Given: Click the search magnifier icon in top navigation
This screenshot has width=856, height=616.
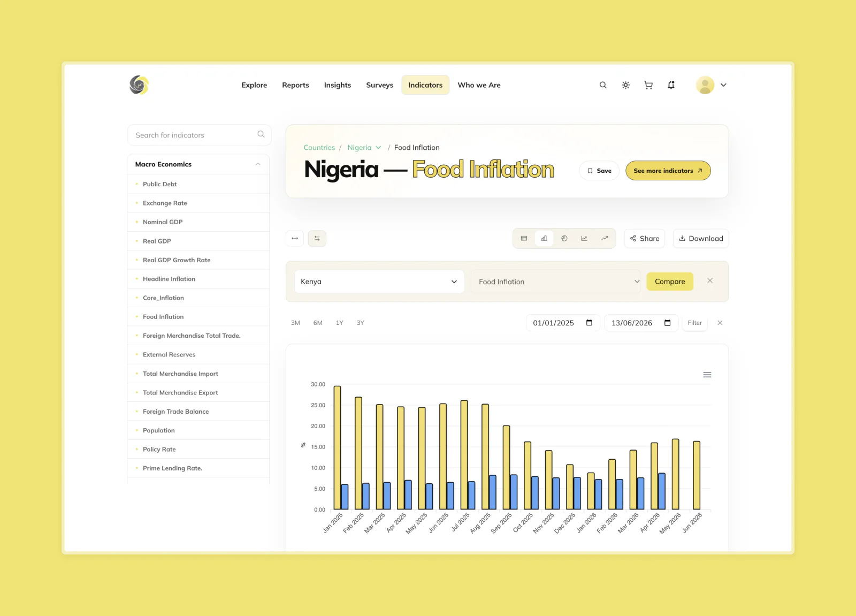Looking at the screenshot, I should pos(603,85).
